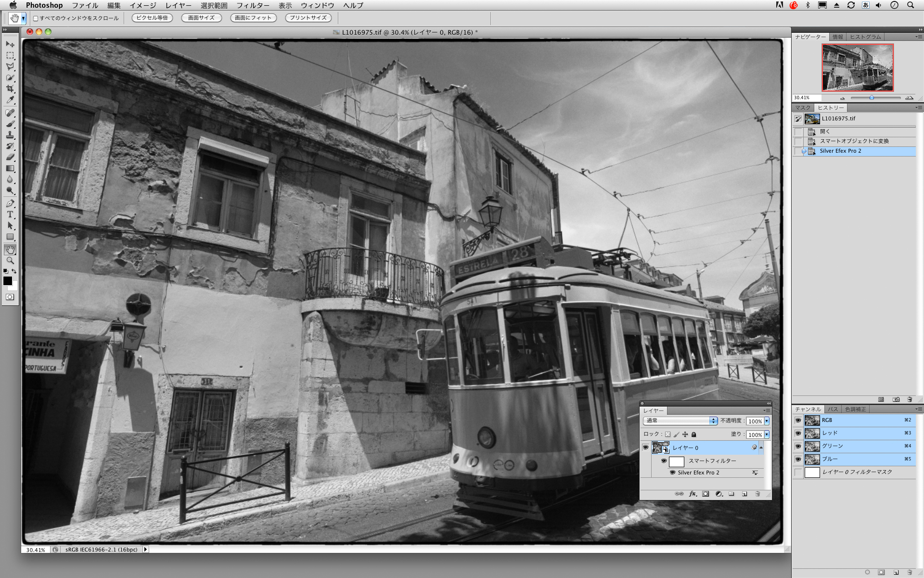Open the Layers panel flyout menu
Screen dimensions: 924x578
click(x=766, y=410)
